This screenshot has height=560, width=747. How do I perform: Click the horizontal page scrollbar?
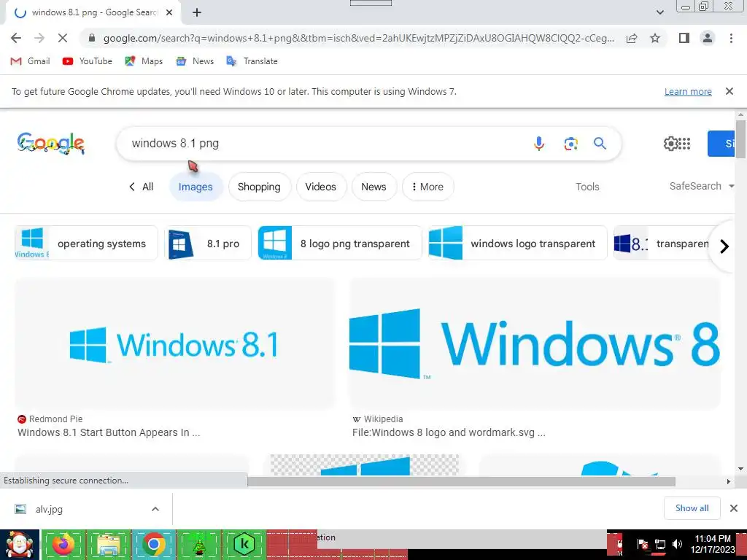point(461,481)
